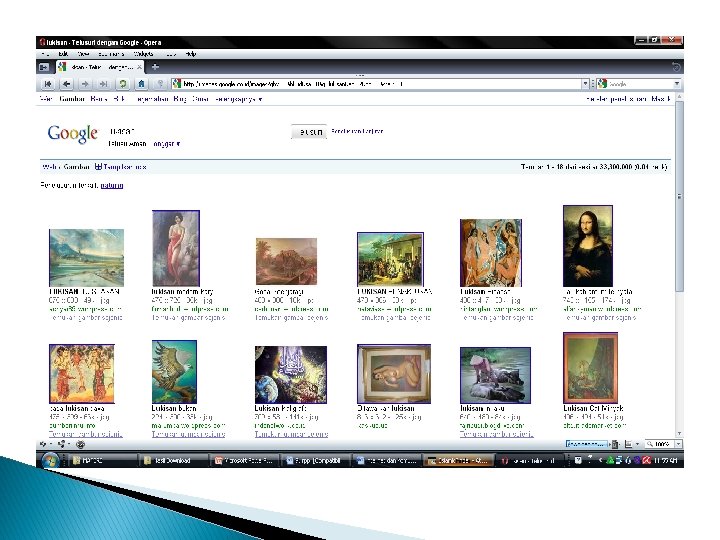Image resolution: width=720 pixels, height=540 pixels.
Task: Click the clock in system tray
Action: [666, 460]
